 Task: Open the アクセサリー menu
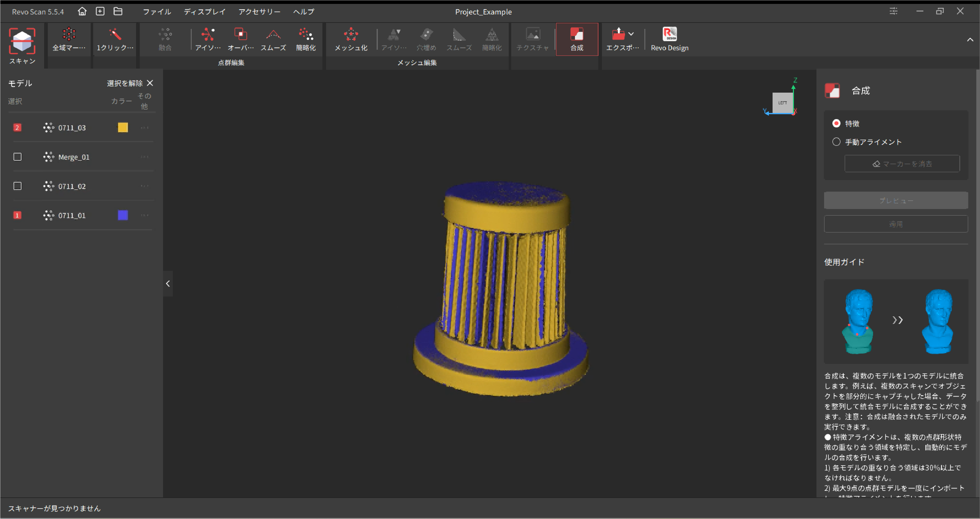pyautogui.click(x=259, y=12)
